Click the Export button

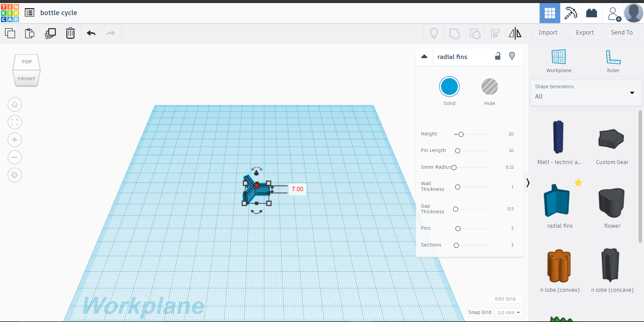point(584,33)
